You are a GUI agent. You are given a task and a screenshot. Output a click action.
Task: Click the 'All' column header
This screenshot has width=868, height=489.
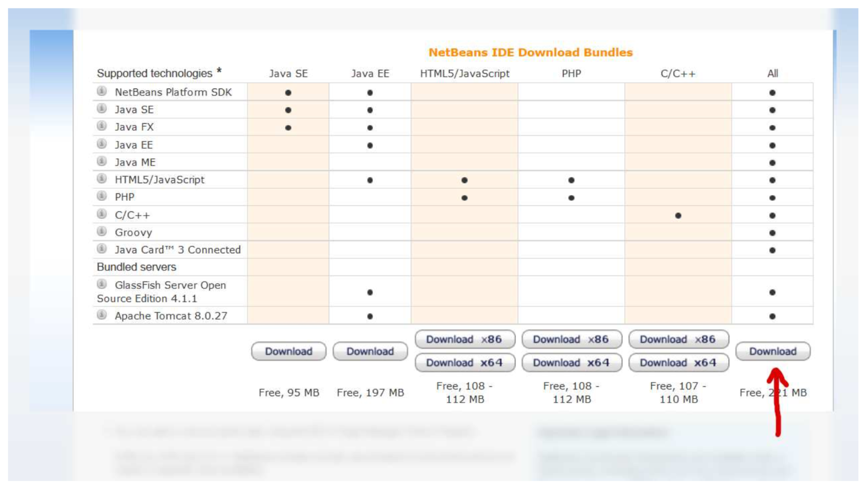click(x=772, y=73)
